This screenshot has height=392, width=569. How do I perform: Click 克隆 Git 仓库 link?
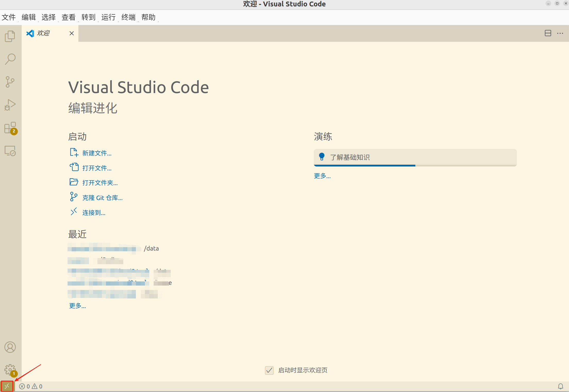[102, 198]
